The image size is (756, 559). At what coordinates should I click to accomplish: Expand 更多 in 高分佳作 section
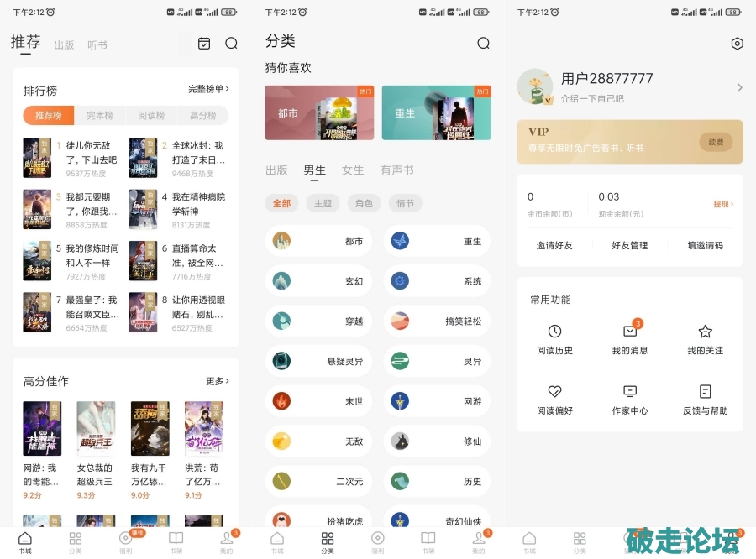217,381
